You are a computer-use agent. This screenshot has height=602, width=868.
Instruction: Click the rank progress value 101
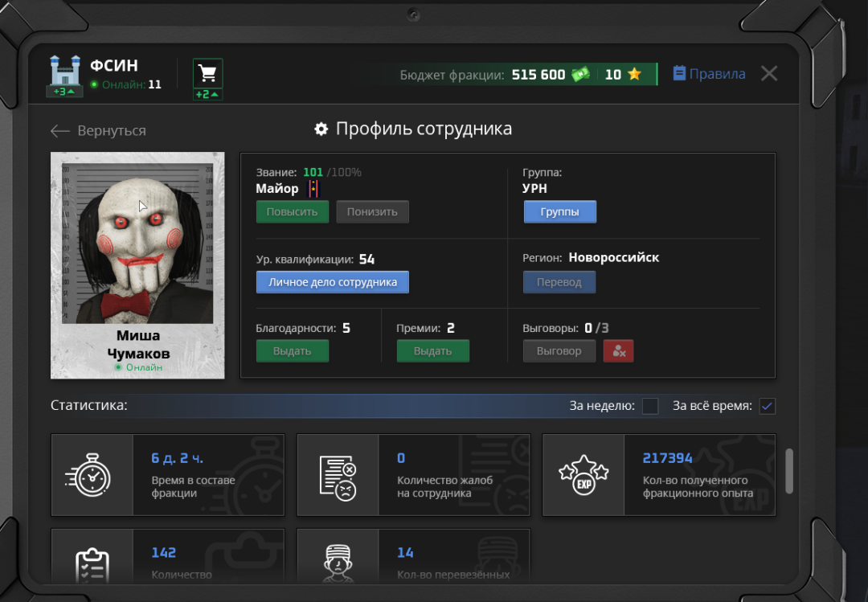point(313,172)
